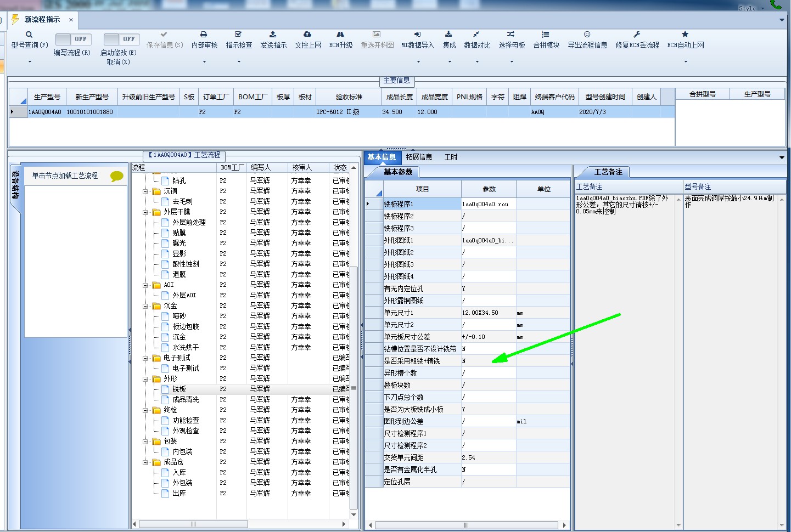The image size is (791, 532).
Task: Click parameter value for 是否采用粗铣+精铣
Action: (489, 361)
